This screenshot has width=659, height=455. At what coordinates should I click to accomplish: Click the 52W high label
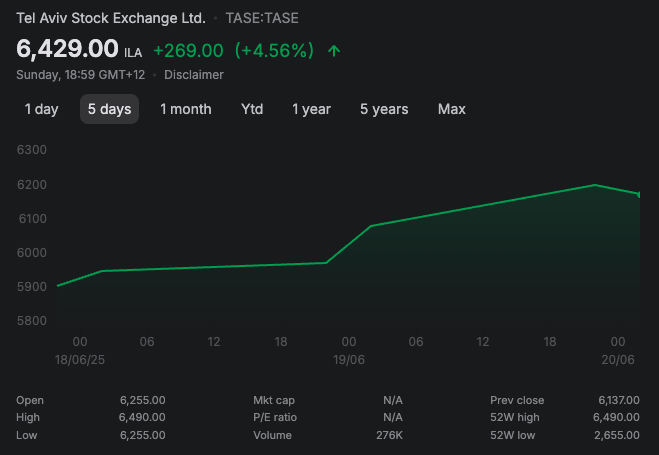click(x=515, y=418)
